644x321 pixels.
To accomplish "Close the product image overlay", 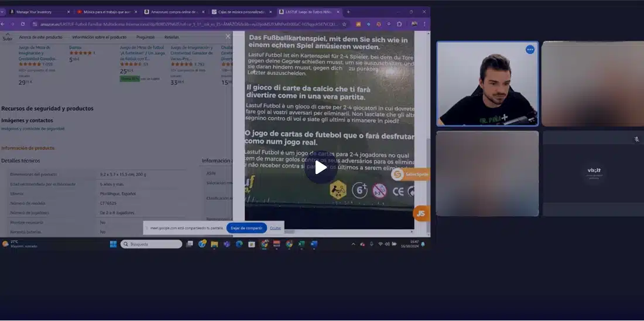I will [x=228, y=36].
